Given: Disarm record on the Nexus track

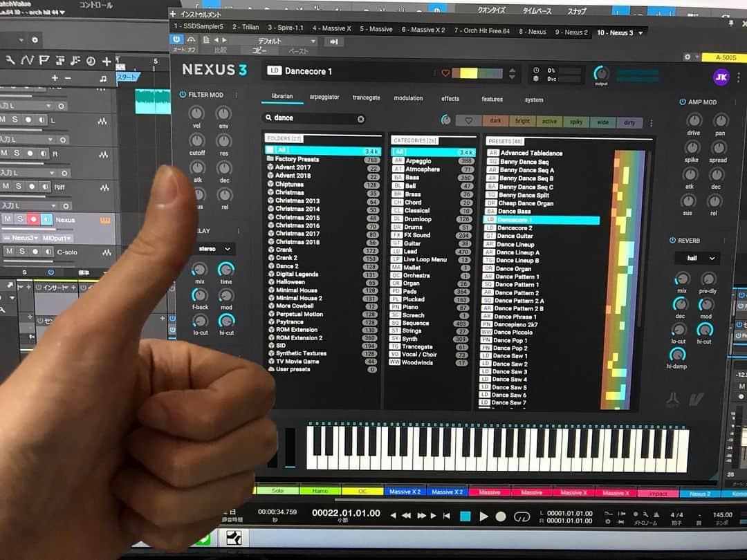Looking at the screenshot, I should point(33,220).
